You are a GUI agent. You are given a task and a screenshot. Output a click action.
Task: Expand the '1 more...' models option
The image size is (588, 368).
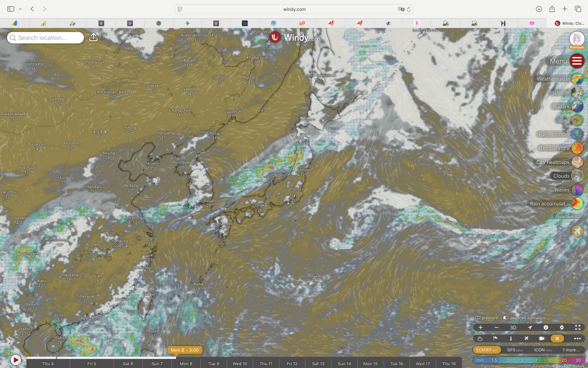(x=570, y=350)
